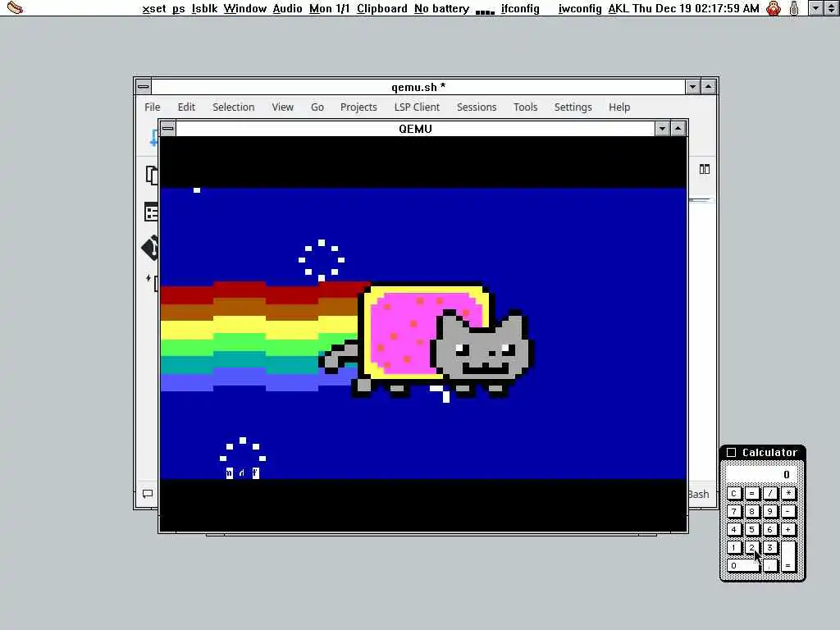Screen dimensions: 840x630
Task: Click the red penguin icon in the top bar
Action: point(774,8)
